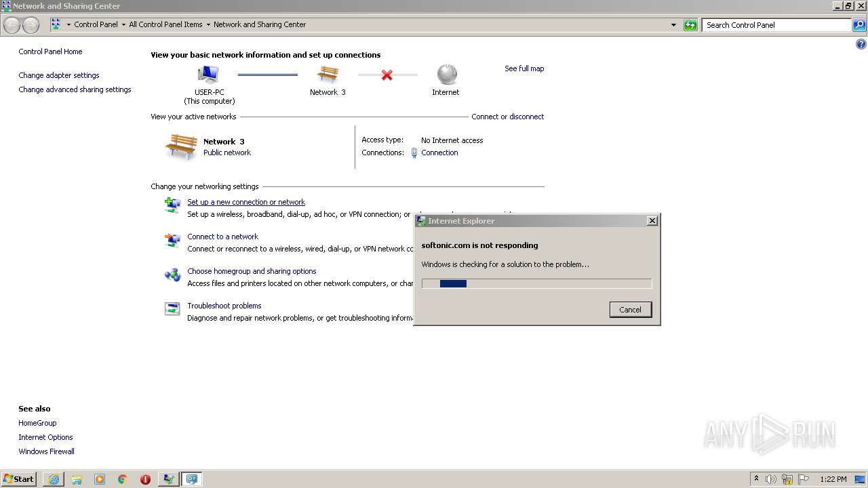Viewport: 868px width, 488px height.
Task: Open Windows Firewall under See also
Action: tap(46, 451)
